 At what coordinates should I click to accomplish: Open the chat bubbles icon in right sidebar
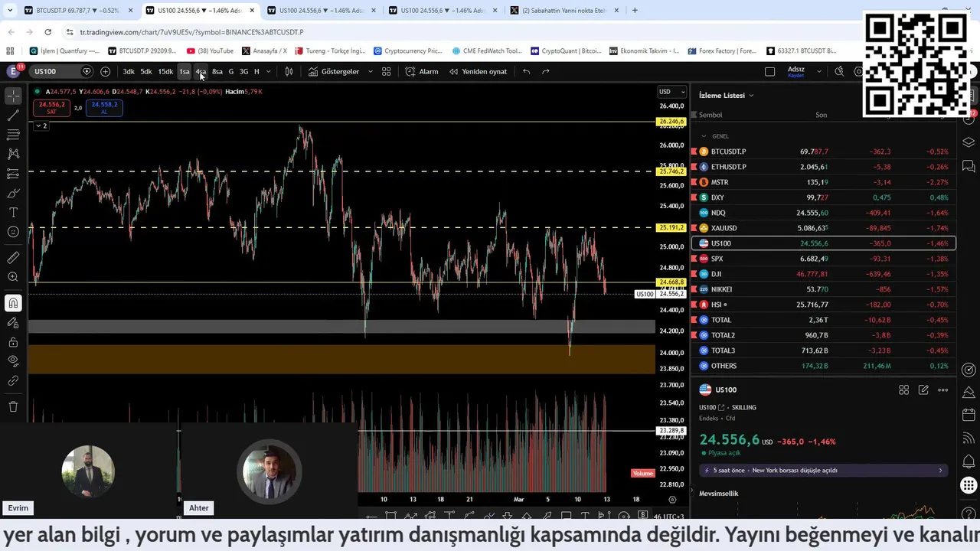(x=969, y=166)
